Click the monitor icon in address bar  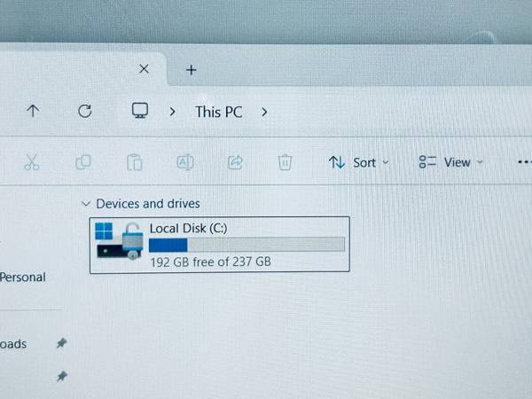coord(140,111)
